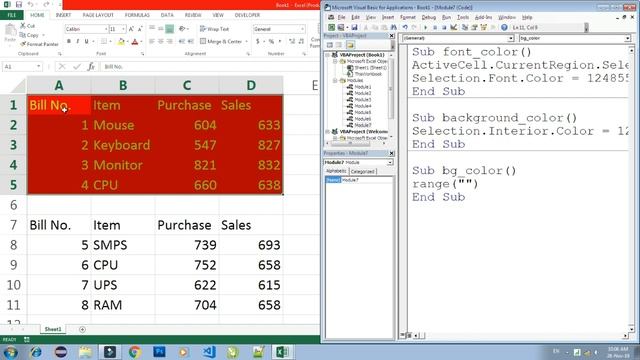The width and height of the screenshot is (640, 360).
Task: Click Increase Font Size icon in ribbon
Action: (x=131, y=29)
